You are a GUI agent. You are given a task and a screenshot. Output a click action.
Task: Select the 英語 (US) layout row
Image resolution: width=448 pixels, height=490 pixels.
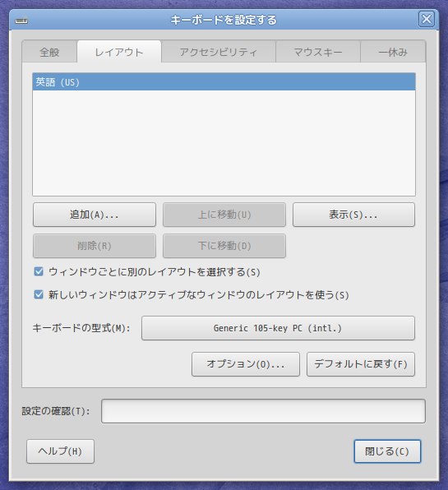point(224,82)
